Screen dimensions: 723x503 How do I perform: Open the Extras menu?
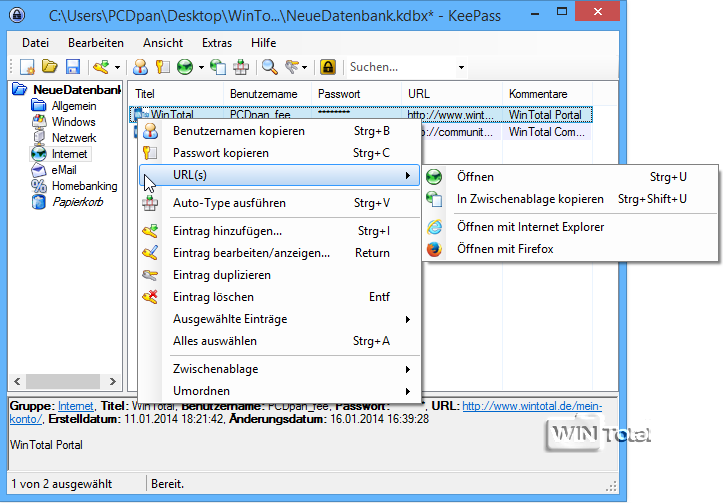tap(217, 43)
